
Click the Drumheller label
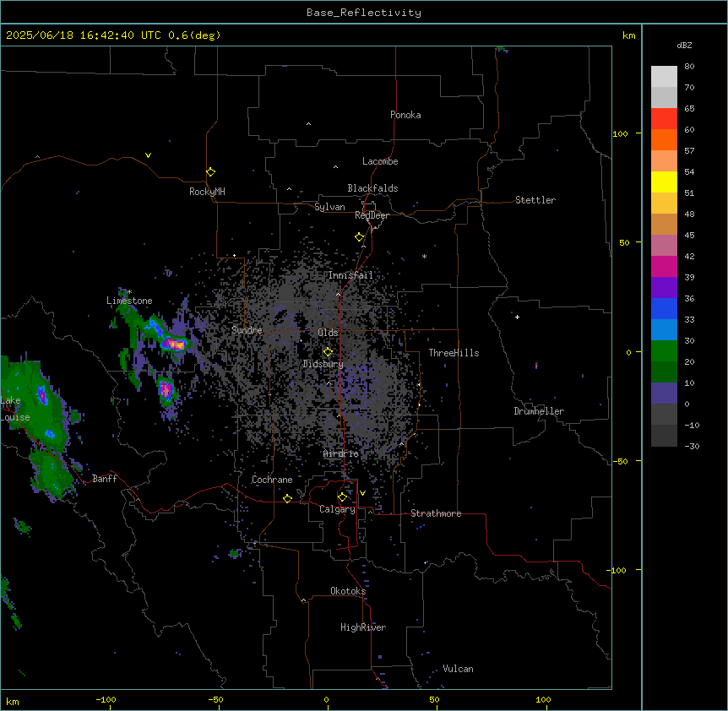(539, 411)
